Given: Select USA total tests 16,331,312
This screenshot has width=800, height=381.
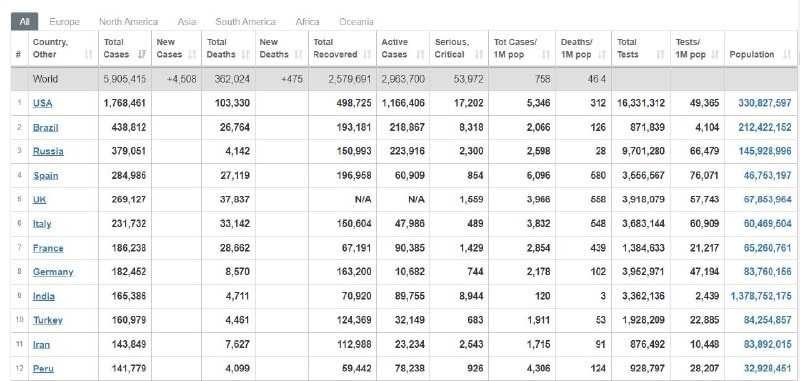Looking at the screenshot, I should [x=641, y=103].
